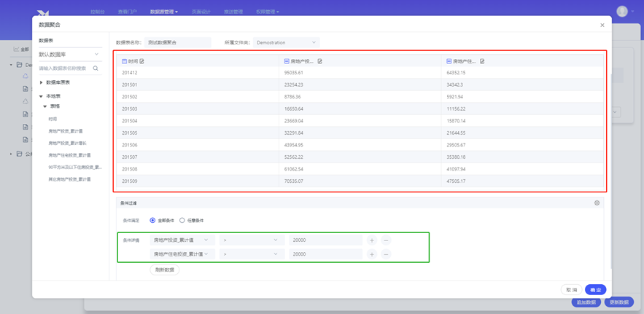Remove the first condition with minus button
Screen dimensions: 644x314
386,240
